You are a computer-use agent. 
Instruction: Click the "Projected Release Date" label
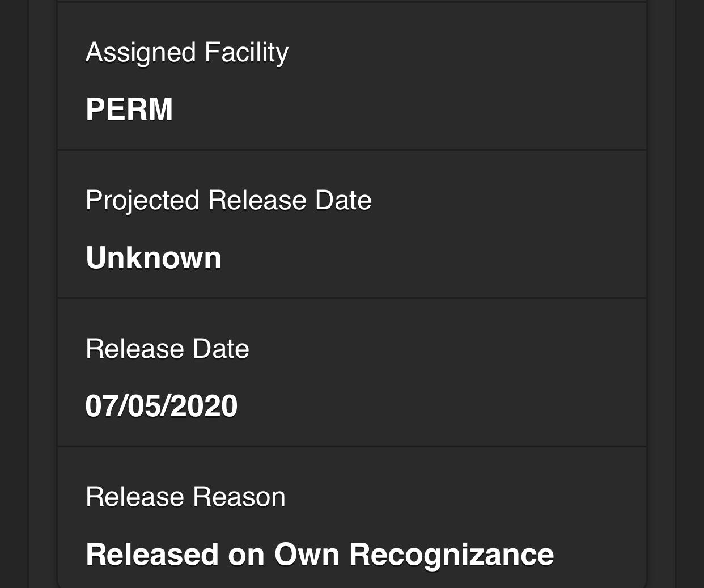pyautogui.click(x=228, y=200)
